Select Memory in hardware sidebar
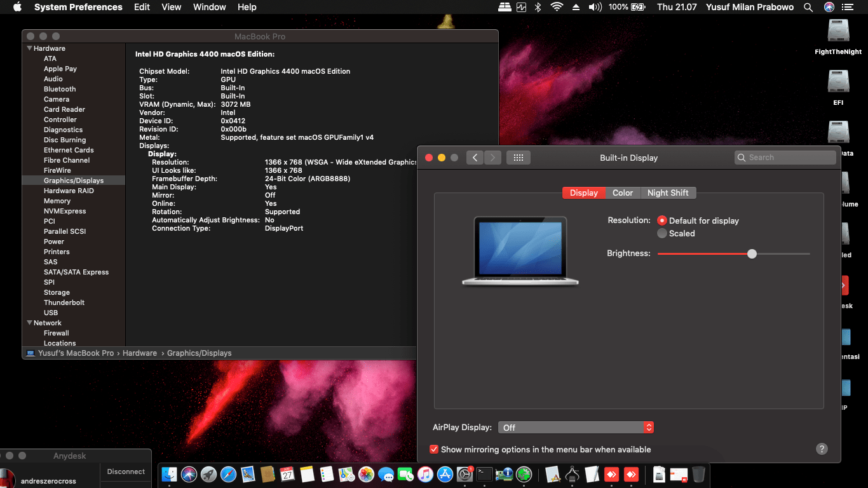Viewport: 868px width, 488px height. pyautogui.click(x=57, y=201)
